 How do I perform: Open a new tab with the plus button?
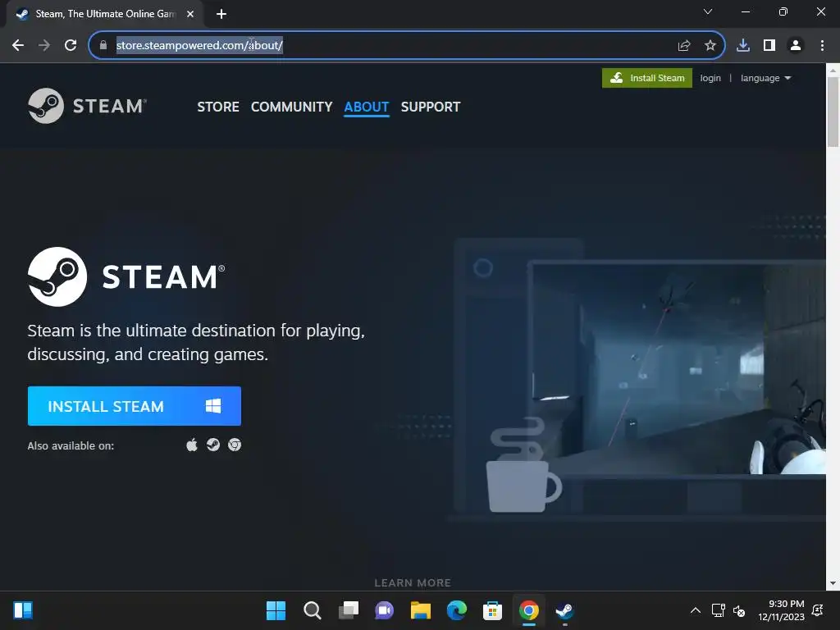tap(221, 14)
